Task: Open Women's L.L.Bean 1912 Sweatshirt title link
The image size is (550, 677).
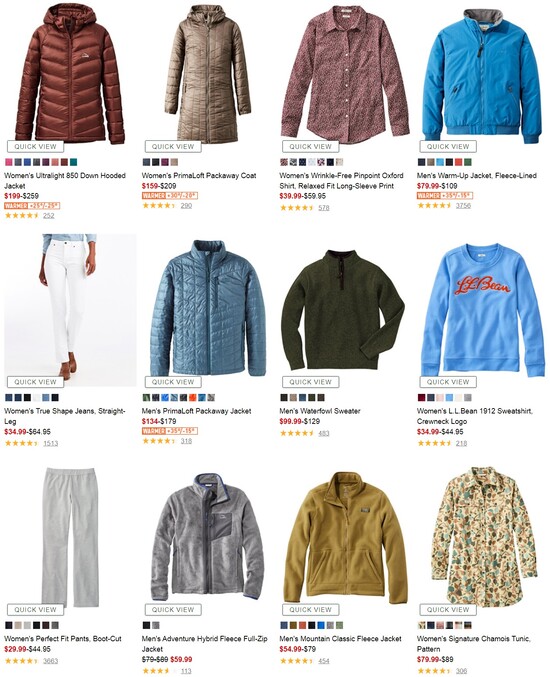Action: point(474,416)
